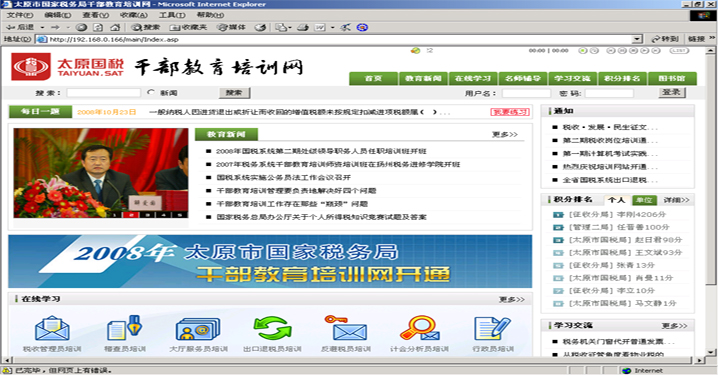Screen dimensions: 718x375
Task: Expand 更多>> in 教育新闻 section
Action: pos(505,135)
